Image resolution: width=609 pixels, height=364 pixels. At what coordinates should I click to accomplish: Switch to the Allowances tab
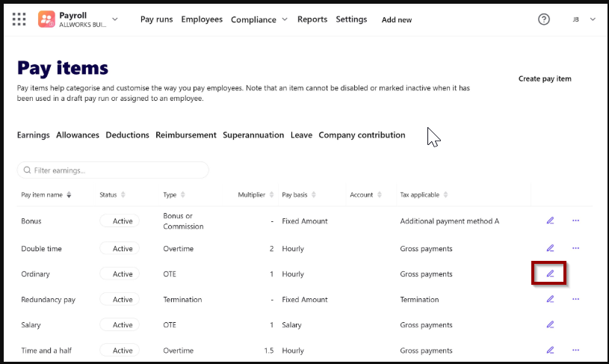click(78, 135)
